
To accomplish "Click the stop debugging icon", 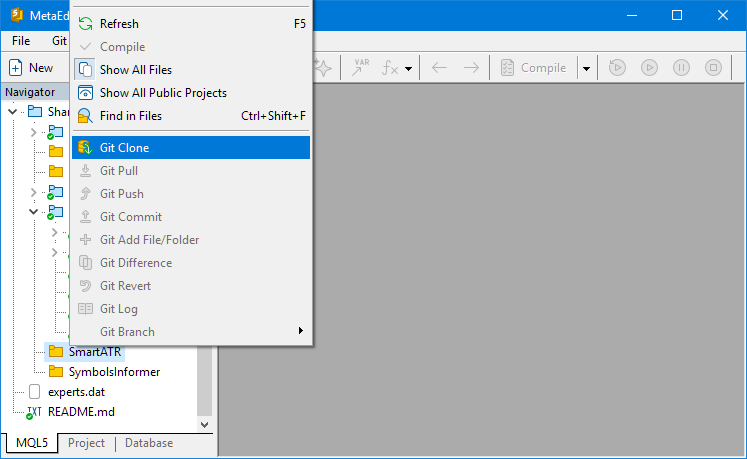I will click(x=713, y=68).
